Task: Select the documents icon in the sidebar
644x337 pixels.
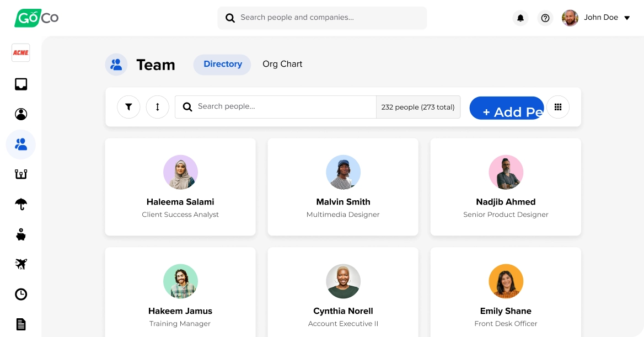Action: [20, 324]
